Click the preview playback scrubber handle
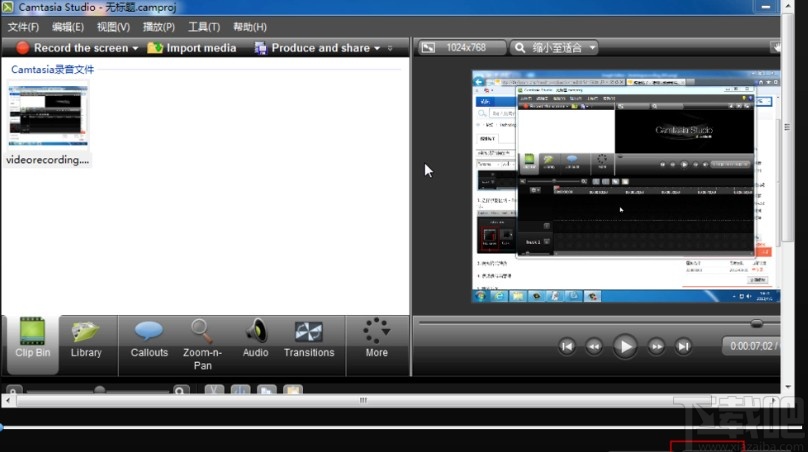 click(756, 324)
